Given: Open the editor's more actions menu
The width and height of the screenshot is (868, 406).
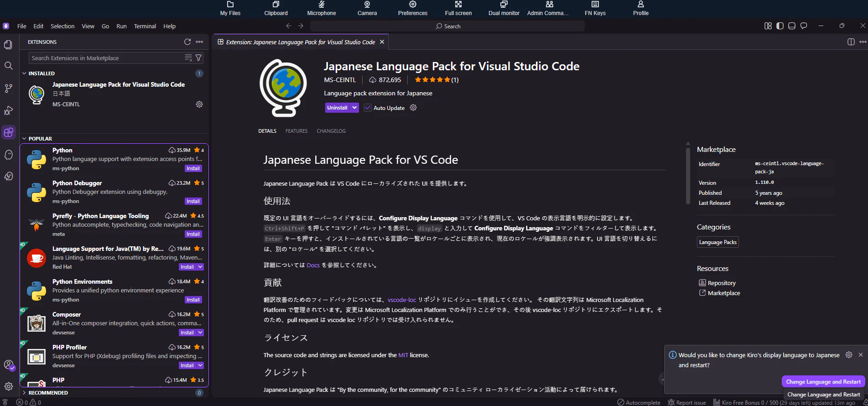Looking at the screenshot, I should [x=863, y=42].
